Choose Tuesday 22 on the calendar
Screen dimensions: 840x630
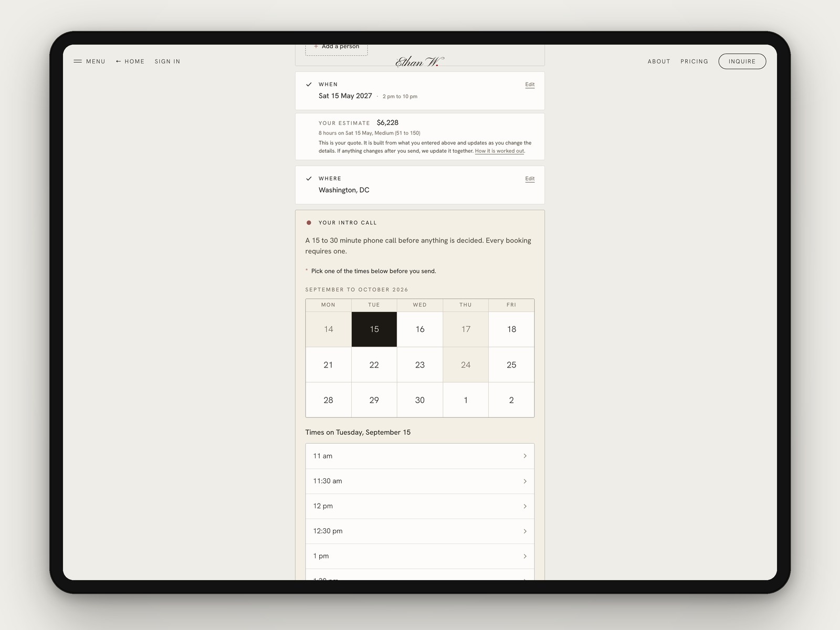374,365
